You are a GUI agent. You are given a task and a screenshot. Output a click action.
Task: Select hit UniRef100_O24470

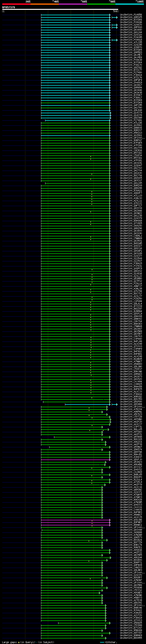click(x=131, y=25)
